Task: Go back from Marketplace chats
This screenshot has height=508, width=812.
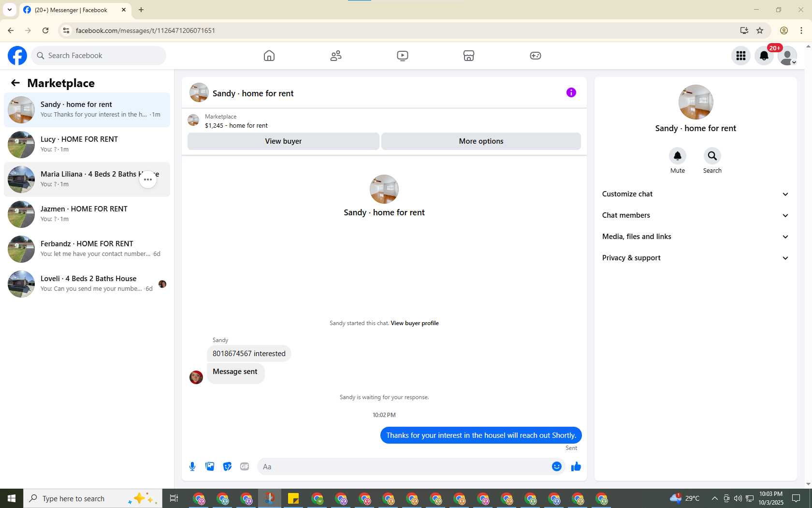Action: tap(15, 83)
